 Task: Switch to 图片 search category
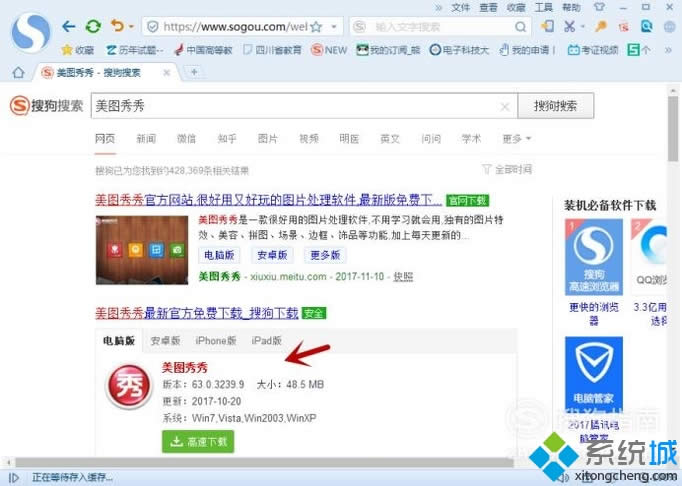pos(267,139)
